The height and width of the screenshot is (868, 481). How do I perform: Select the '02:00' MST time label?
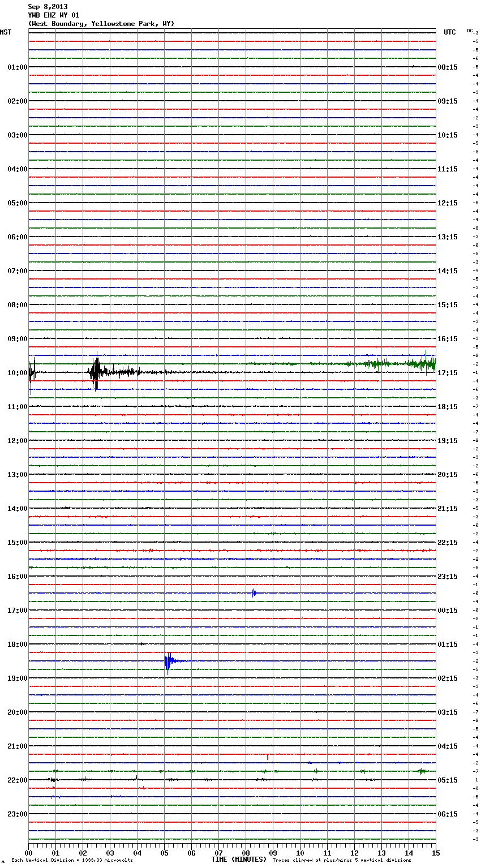[x=17, y=101]
